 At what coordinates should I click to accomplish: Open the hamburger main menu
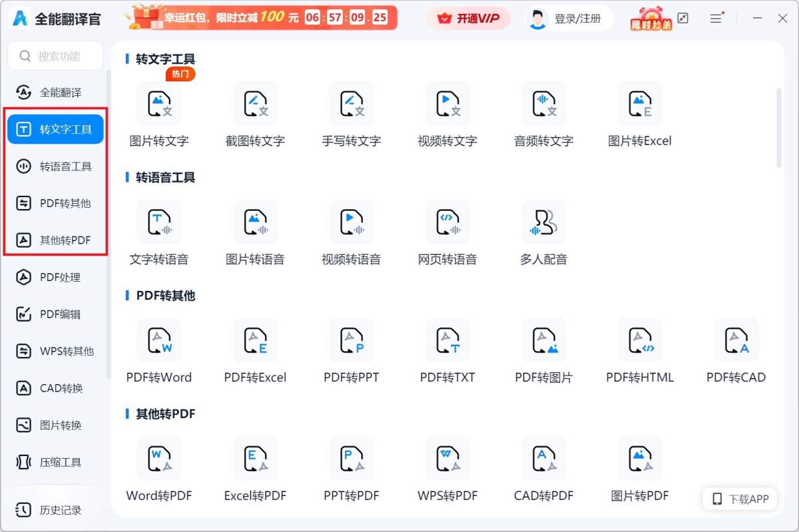pyautogui.click(x=716, y=19)
